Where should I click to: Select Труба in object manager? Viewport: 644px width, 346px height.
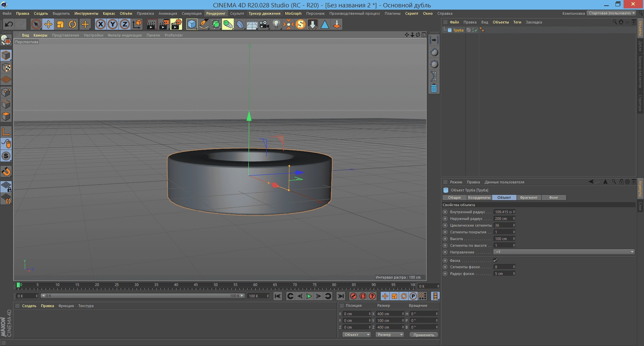pyautogui.click(x=458, y=30)
